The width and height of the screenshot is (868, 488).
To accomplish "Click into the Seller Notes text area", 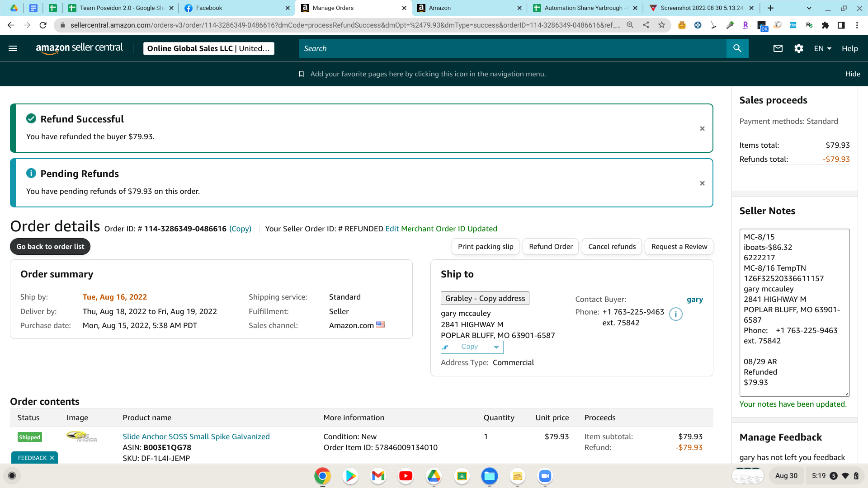I will 794,313.
